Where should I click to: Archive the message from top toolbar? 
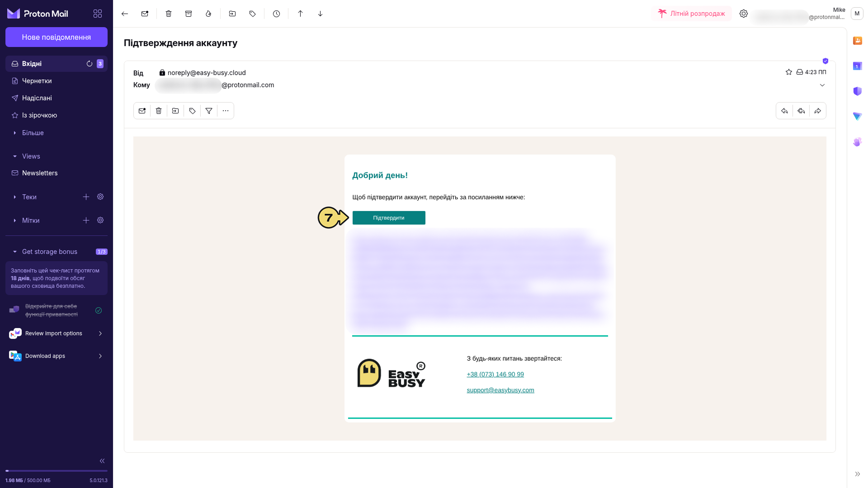pyautogui.click(x=189, y=14)
